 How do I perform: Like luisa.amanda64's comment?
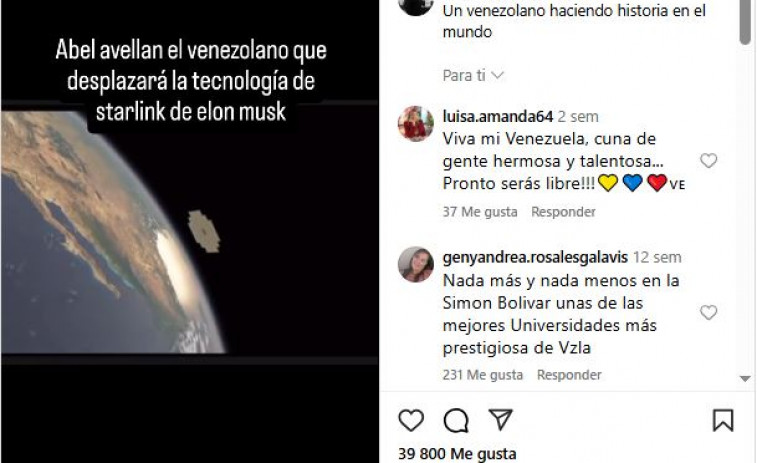708,161
